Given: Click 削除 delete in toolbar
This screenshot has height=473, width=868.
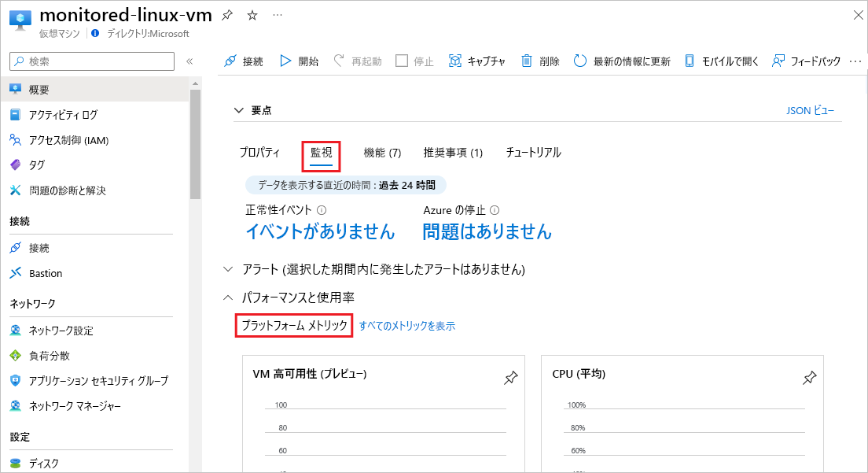Looking at the screenshot, I should click(540, 61).
